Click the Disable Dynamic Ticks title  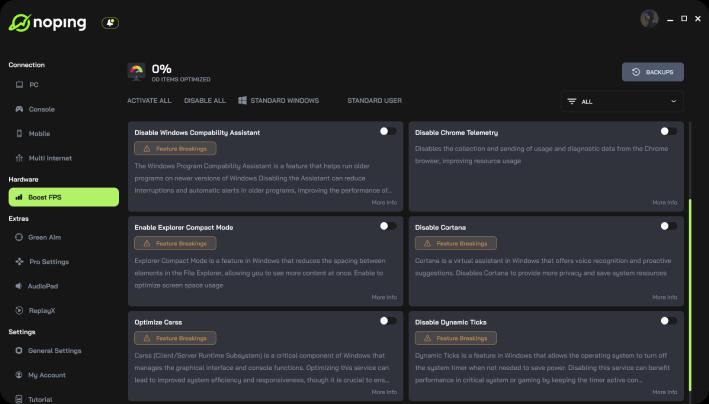(450, 322)
